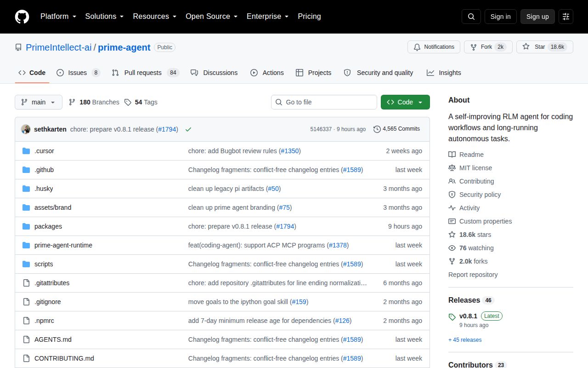Click the AGENTS.md file icon

click(x=26, y=339)
